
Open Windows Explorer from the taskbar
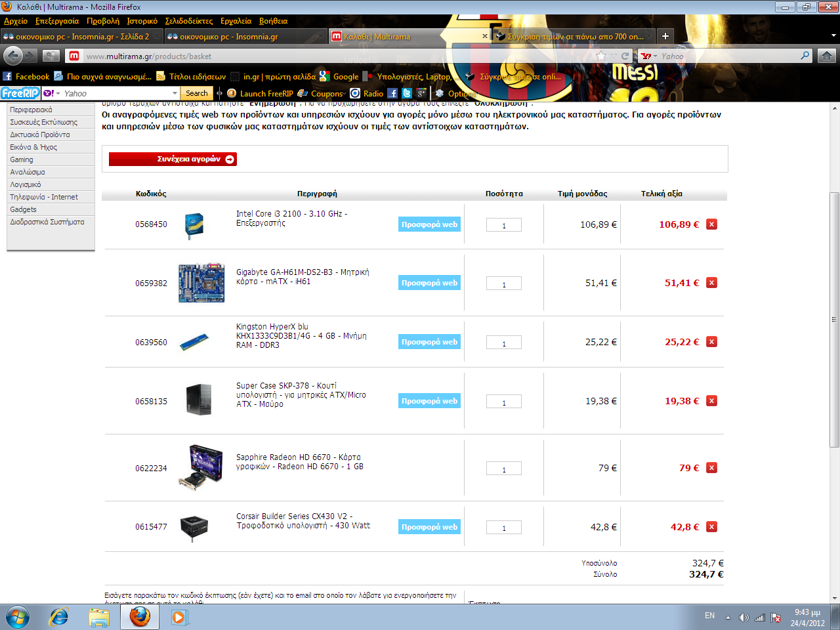click(x=99, y=617)
